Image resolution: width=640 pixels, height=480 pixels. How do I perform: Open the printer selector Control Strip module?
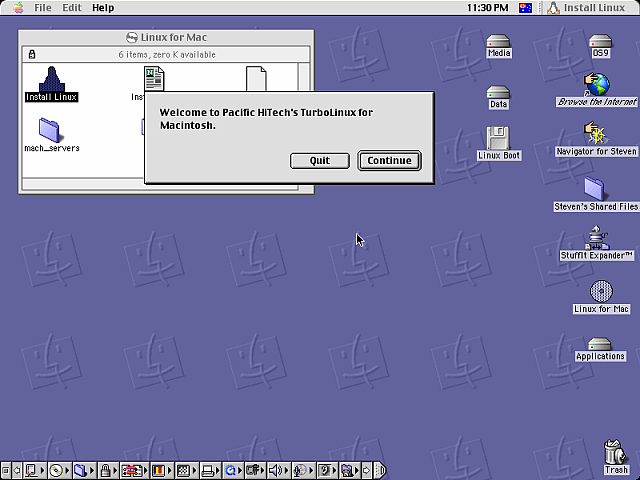(210, 471)
